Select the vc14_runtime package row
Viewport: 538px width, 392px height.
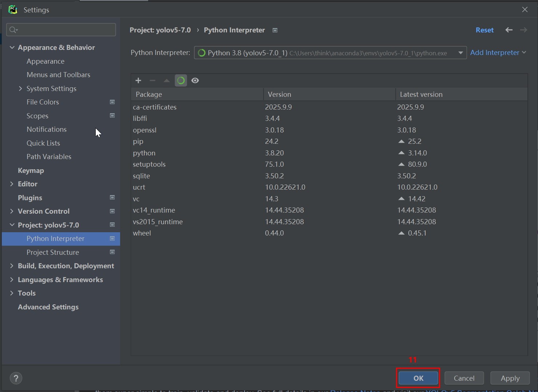point(329,210)
